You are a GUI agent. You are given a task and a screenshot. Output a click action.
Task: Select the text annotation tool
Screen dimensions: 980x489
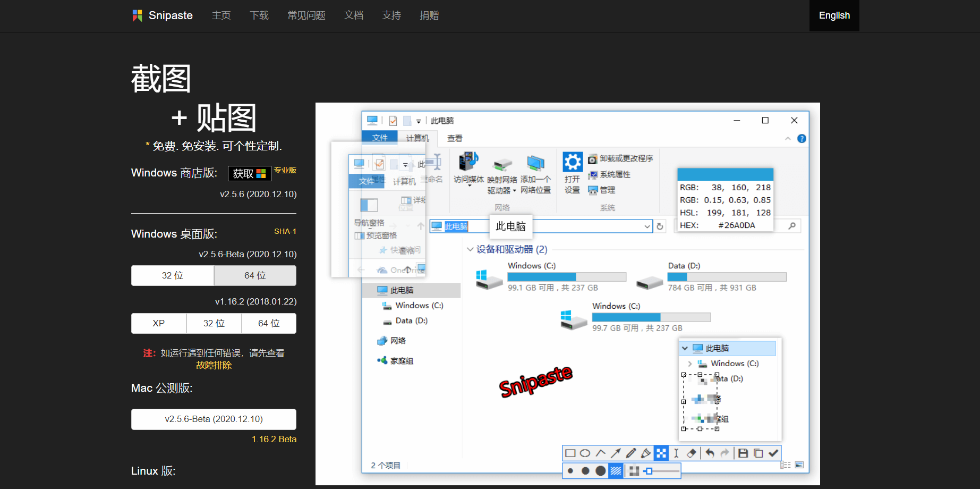(x=676, y=453)
